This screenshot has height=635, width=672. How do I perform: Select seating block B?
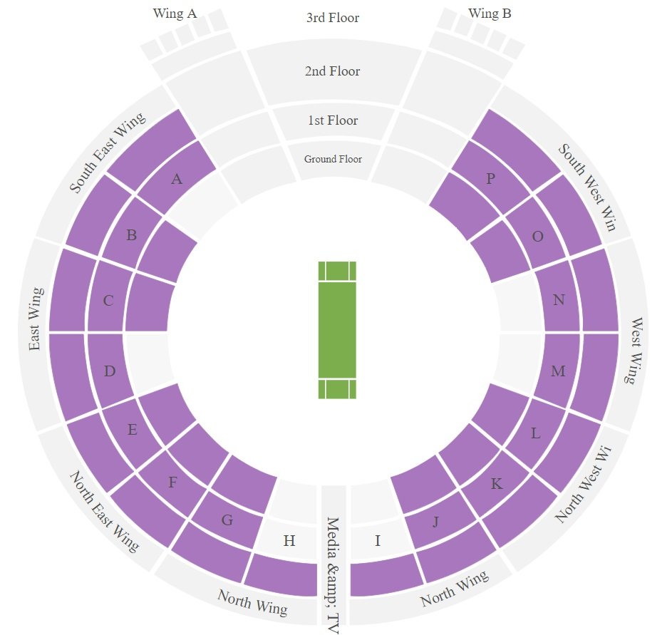[131, 235]
